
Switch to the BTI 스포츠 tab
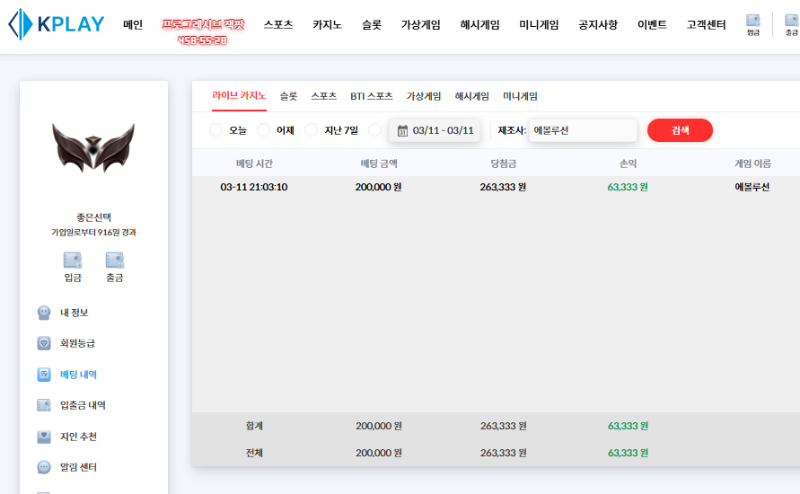(371, 96)
